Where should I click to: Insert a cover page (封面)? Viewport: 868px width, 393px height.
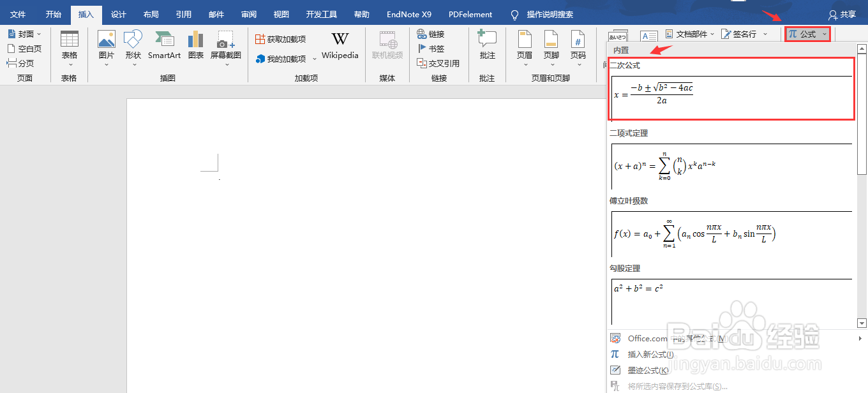point(24,34)
